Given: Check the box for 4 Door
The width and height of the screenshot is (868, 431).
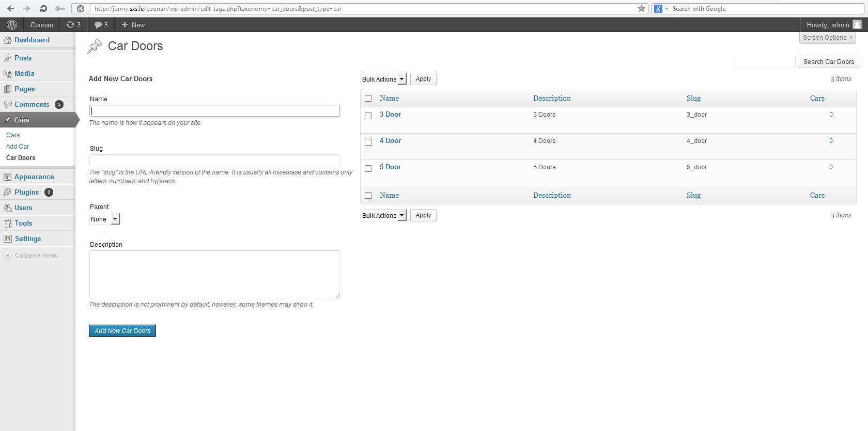Looking at the screenshot, I should tap(368, 142).
